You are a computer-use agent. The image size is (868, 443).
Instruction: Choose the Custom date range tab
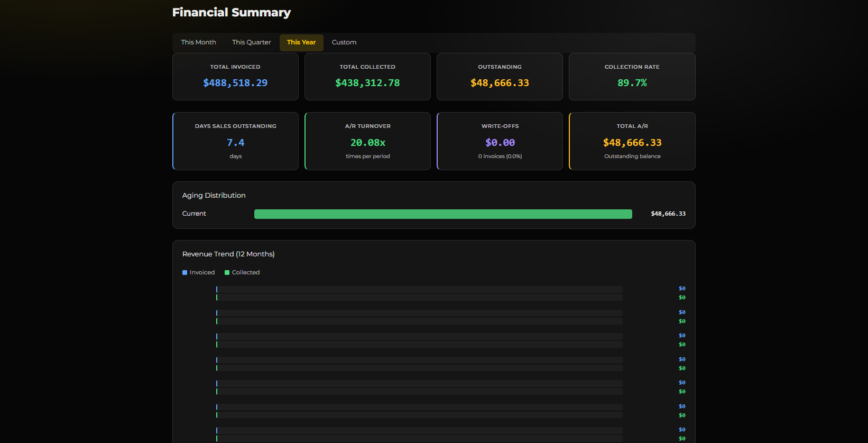[344, 42]
